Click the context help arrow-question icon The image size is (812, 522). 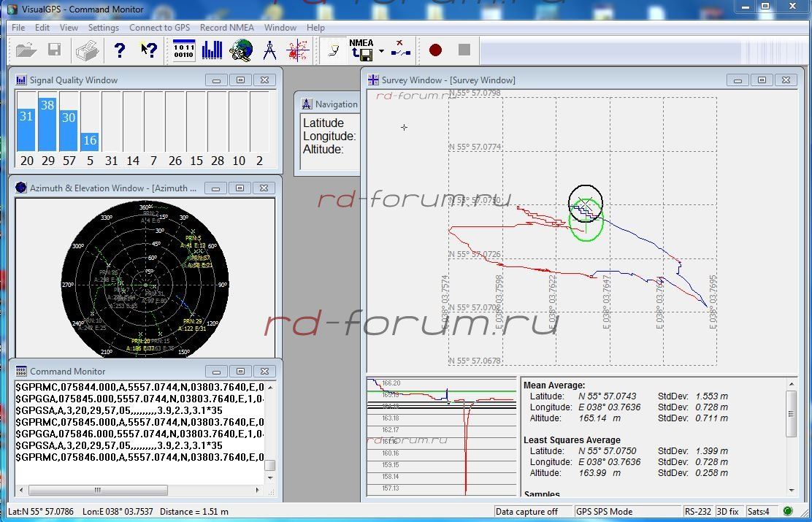point(149,50)
